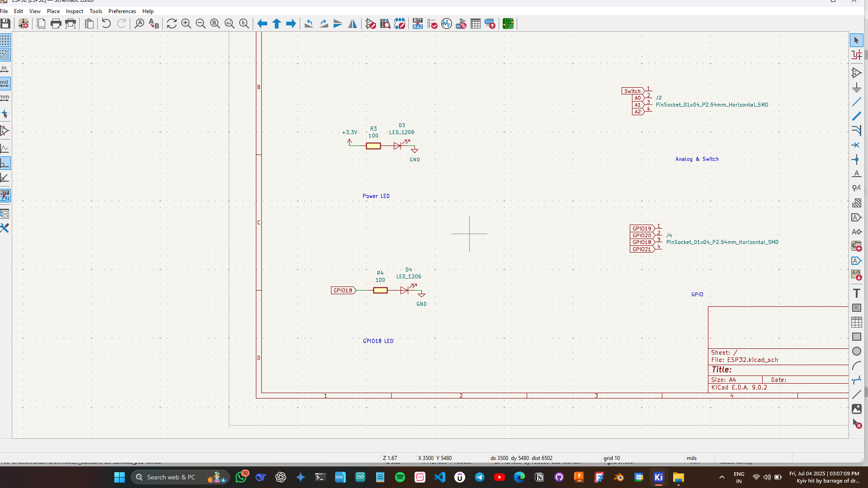Select the Draw Wire tool
Image resolution: width=868 pixels, height=488 pixels.
856,102
